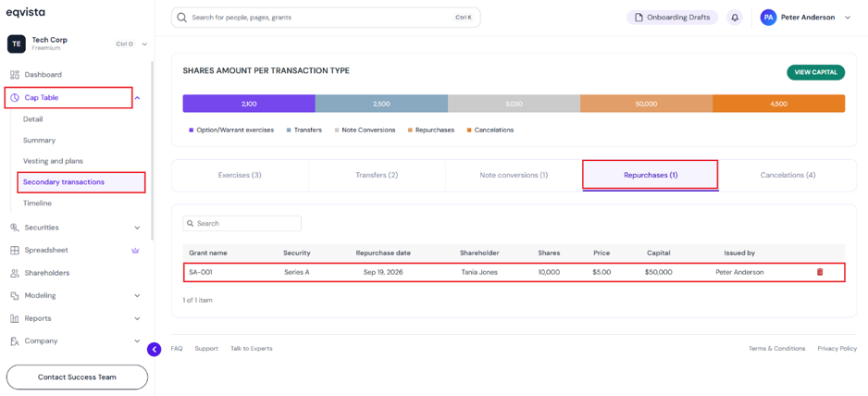Open the Detail submenu item
Screen dimensions: 868x396
pos(32,119)
